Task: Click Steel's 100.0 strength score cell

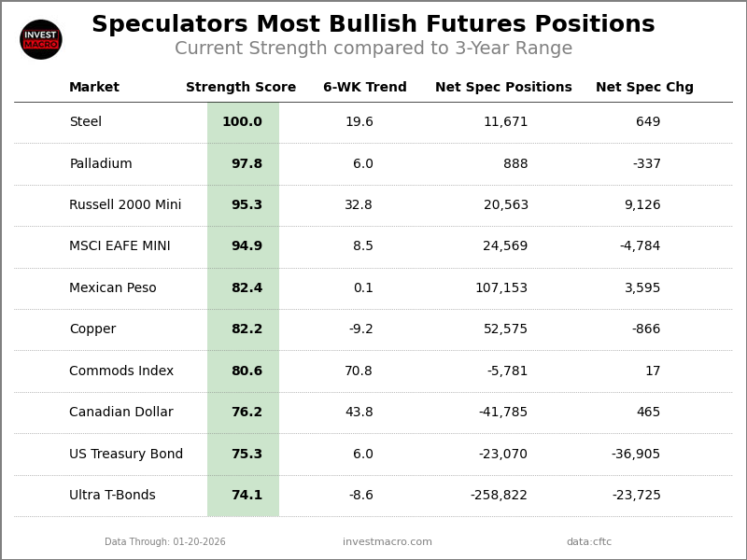Action: point(243,122)
